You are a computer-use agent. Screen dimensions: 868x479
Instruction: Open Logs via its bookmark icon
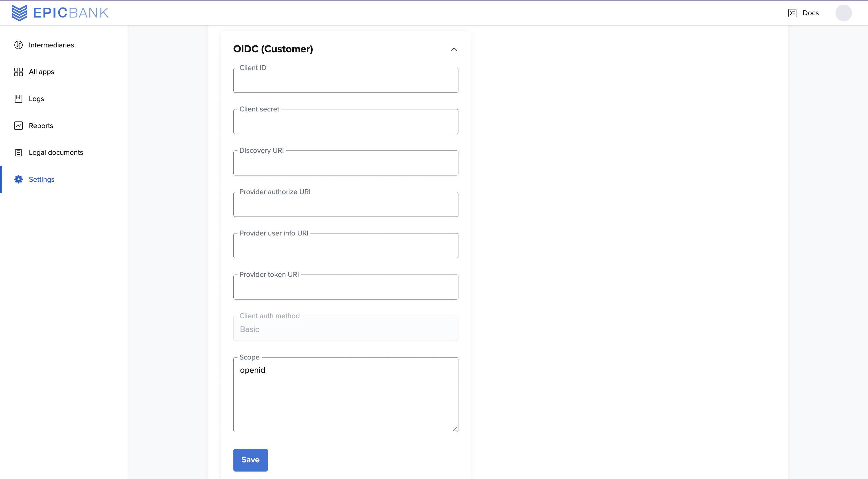point(18,98)
